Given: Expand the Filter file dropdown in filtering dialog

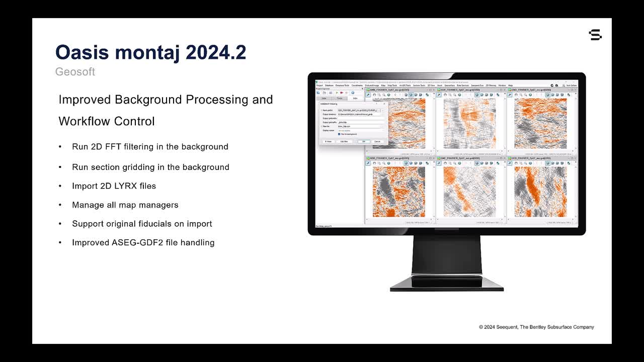Looking at the screenshot, I should [380, 126].
